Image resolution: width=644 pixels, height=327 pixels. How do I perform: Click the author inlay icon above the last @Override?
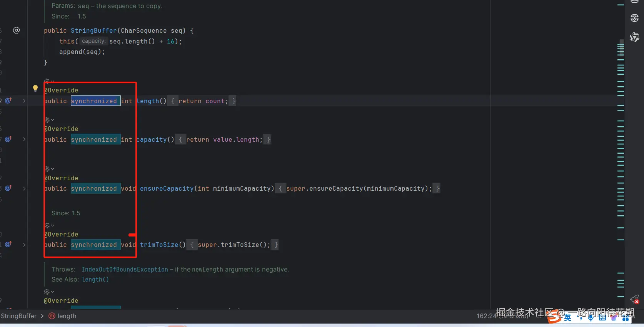(x=47, y=292)
